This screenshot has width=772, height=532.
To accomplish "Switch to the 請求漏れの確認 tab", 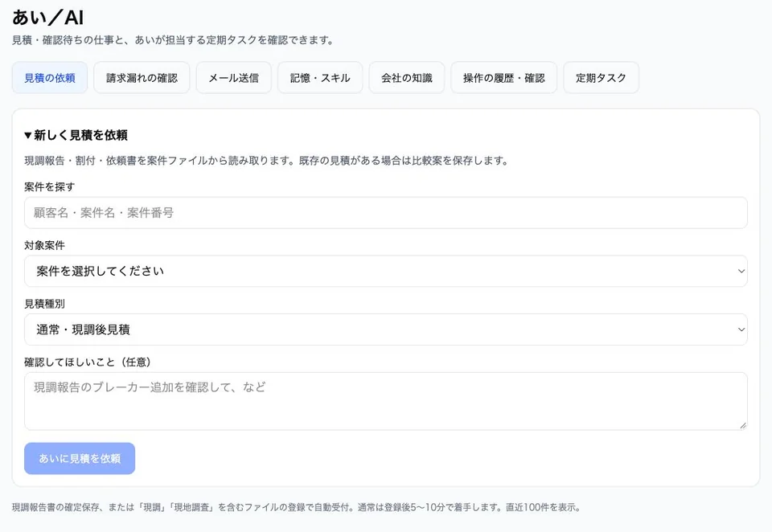I will pyautogui.click(x=142, y=78).
